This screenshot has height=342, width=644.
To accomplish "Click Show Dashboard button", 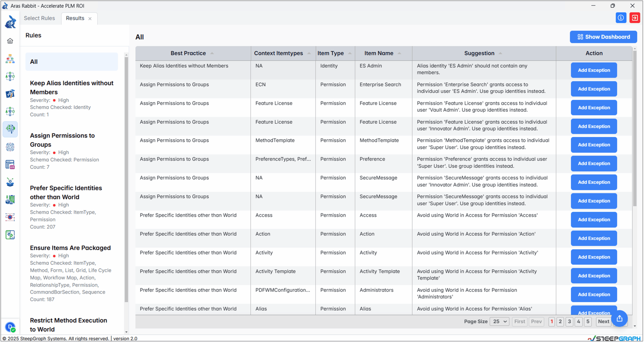I will click(603, 37).
